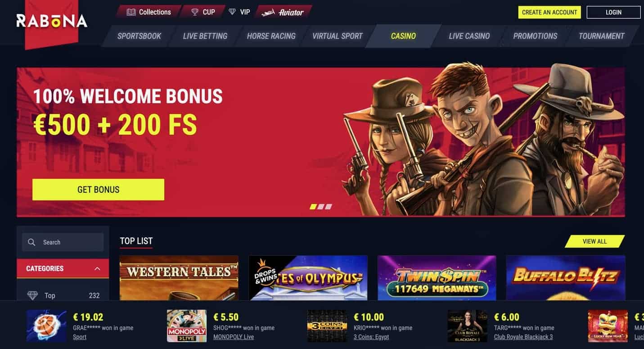Select the second banner slide indicator
Screen dimensions: 644x349
[321, 207]
